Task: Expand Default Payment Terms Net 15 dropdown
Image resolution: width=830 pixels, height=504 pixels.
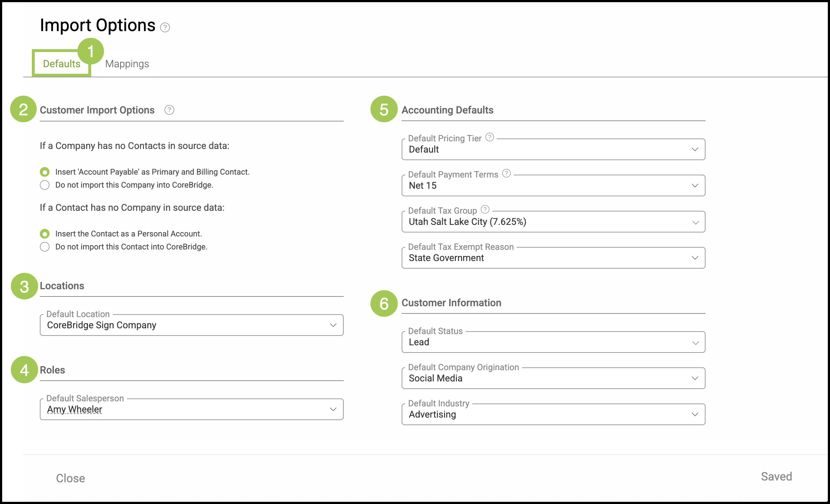Action: click(553, 185)
